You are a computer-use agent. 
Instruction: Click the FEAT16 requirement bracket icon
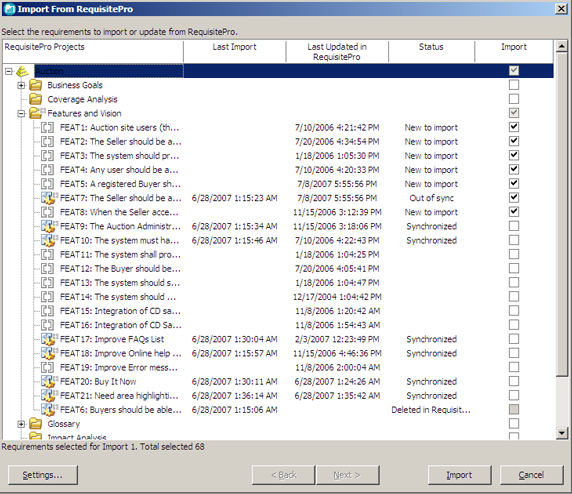coord(47,325)
